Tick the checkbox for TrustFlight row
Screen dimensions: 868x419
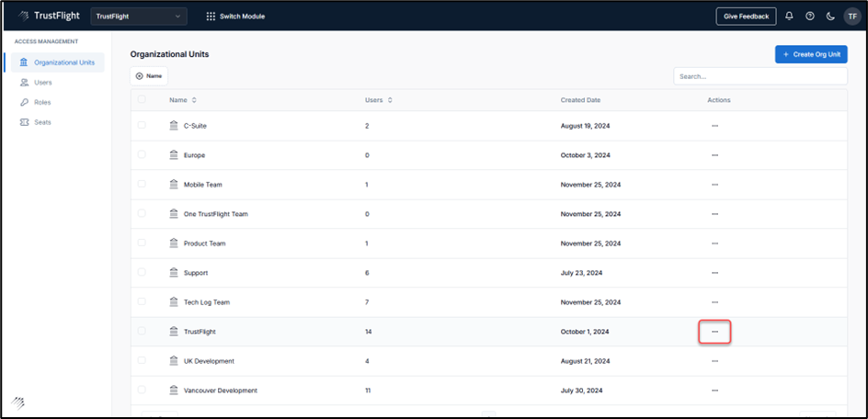[142, 331]
